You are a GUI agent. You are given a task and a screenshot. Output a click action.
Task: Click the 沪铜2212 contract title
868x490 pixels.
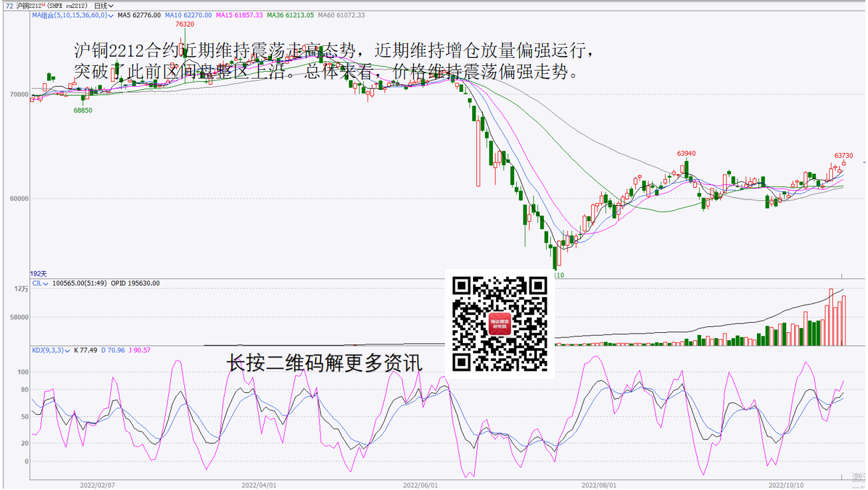(x=28, y=6)
